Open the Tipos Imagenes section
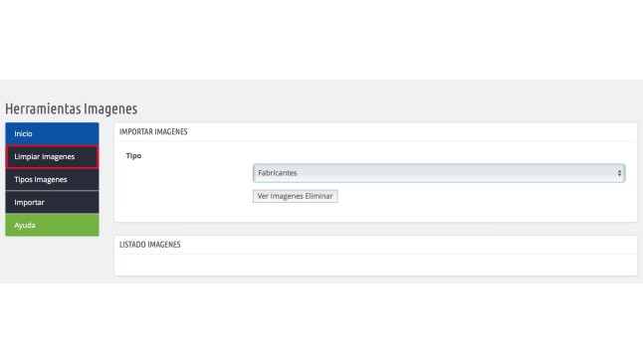The height and width of the screenshot is (364, 643). [52, 180]
